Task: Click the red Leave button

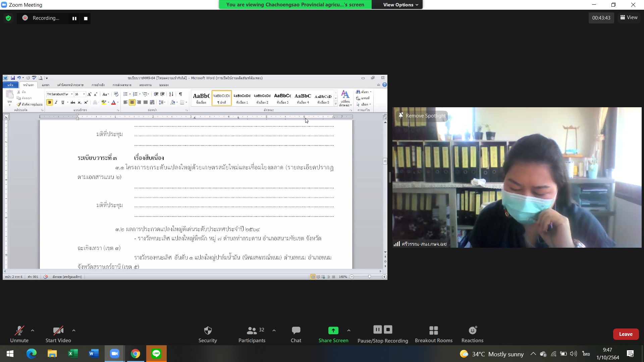Action: (626, 334)
